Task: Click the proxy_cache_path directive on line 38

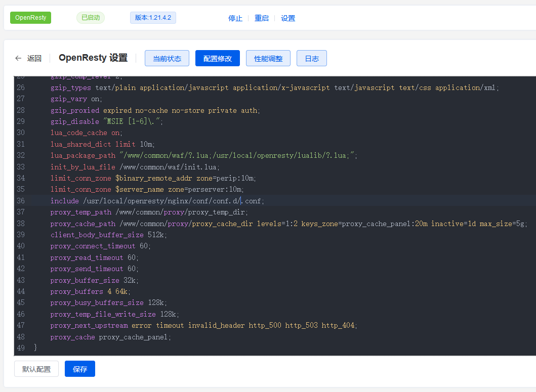Action: [x=83, y=224]
